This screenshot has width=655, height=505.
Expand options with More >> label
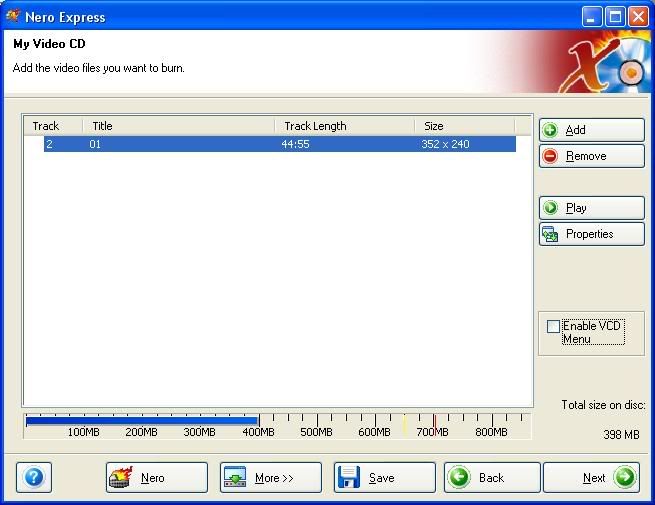[x=274, y=478]
